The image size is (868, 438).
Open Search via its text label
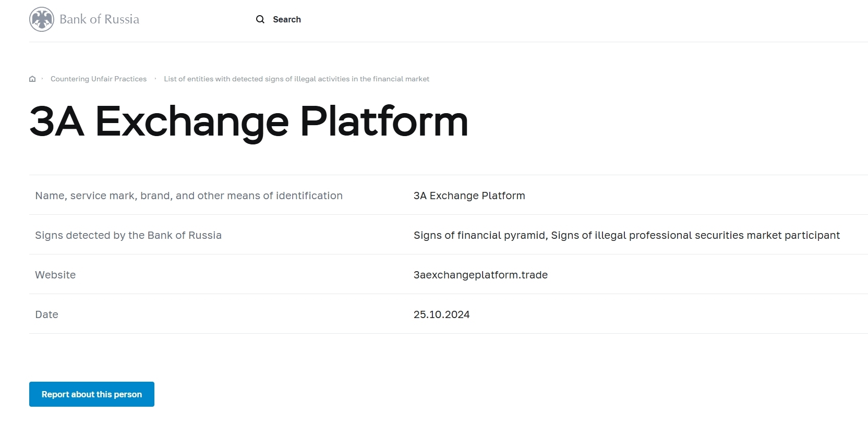tap(286, 19)
